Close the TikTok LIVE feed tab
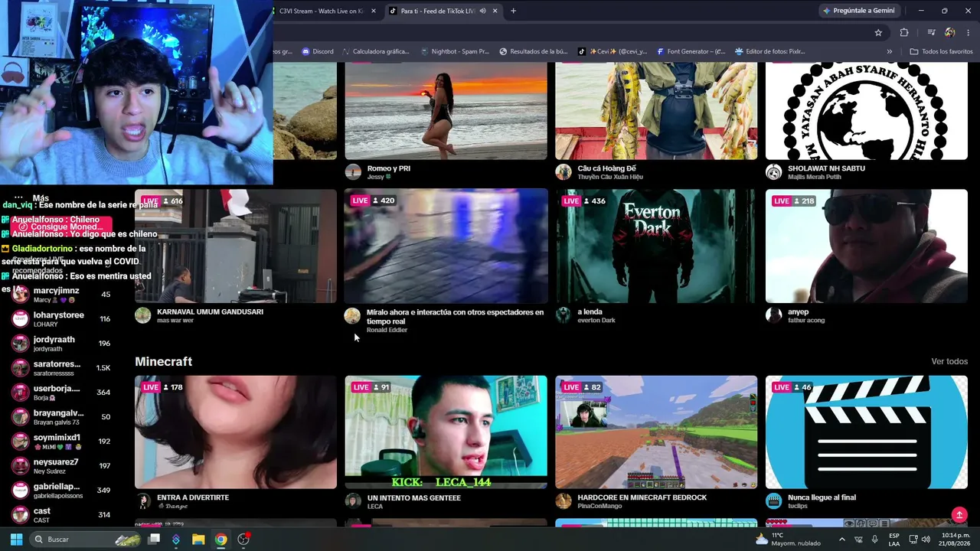Image resolution: width=980 pixels, height=551 pixels. 495,11
